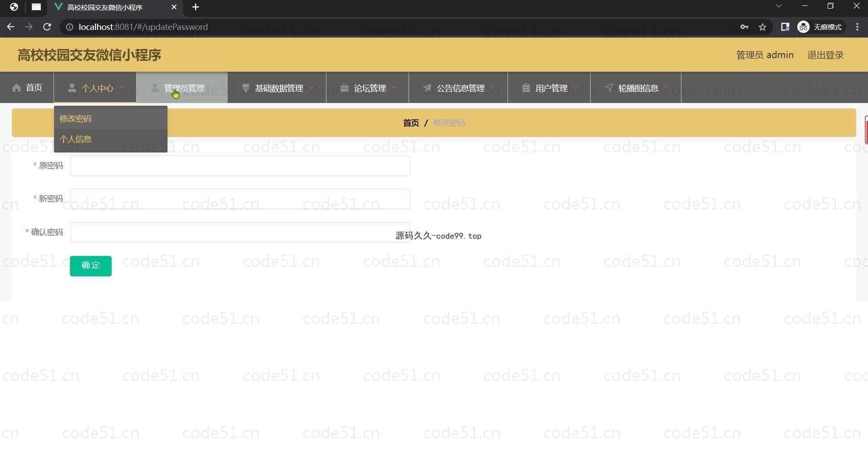Click the paper plane icon in 公告信息管理
868x462 pixels.
[427, 88]
